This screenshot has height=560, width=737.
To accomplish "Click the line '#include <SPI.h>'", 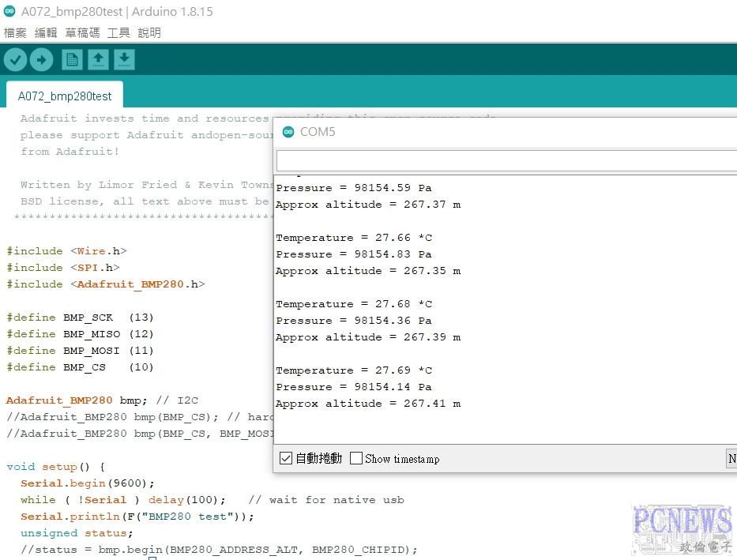I will pyautogui.click(x=63, y=268).
